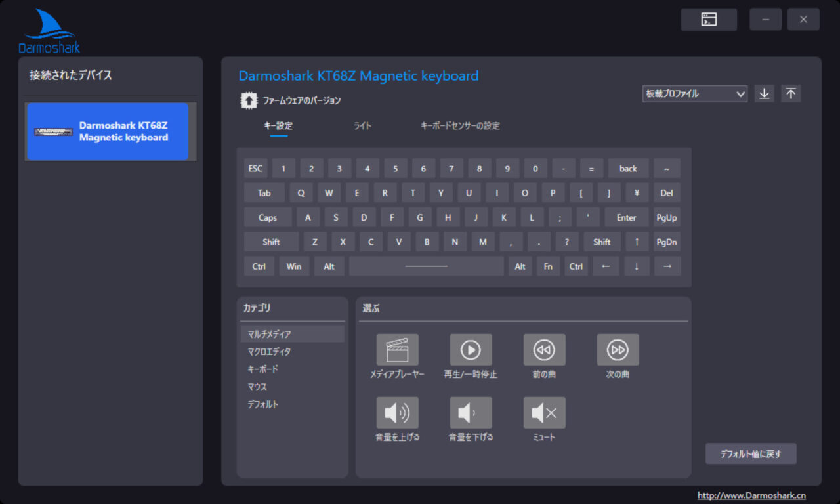The width and height of the screenshot is (840, 504).
Task: Click the download profile arrow icon
Action: click(x=764, y=94)
